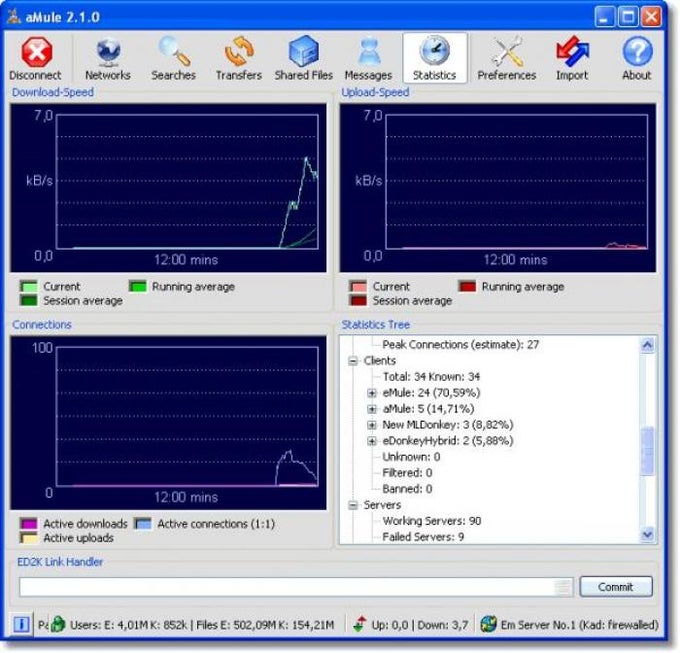Click the download Running average color swatch
This screenshot has width=680, height=653.
(138, 287)
